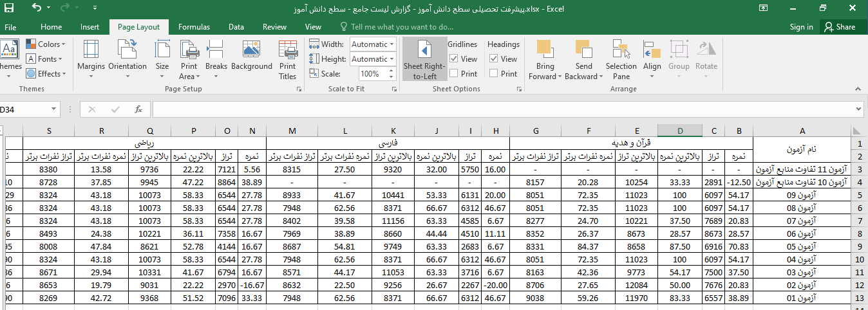Open theme Effects dropdown

point(46,74)
